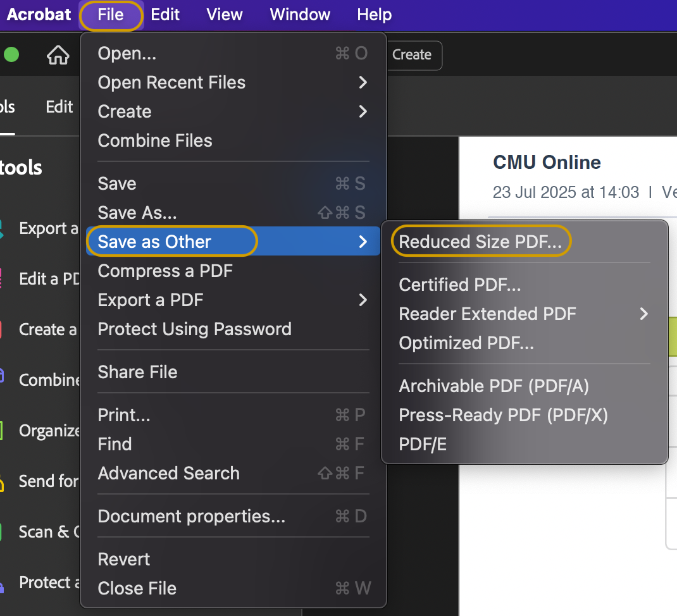Click the Home icon in toolbar
Image resolution: width=677 pixels, height=616 pixels.
point(58,55)
